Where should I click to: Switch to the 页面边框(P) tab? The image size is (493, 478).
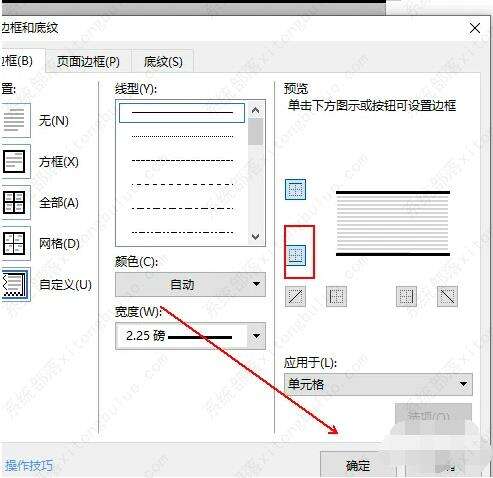click(x=88, y=61)
